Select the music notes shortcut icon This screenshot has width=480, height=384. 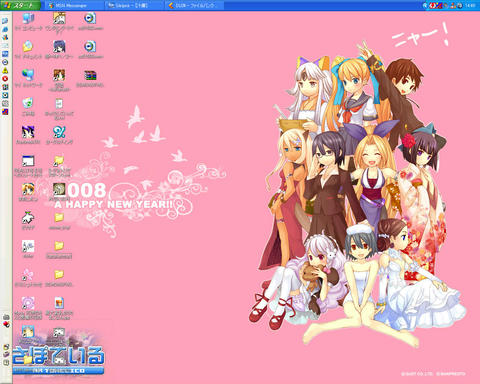(x=28, y=247)
